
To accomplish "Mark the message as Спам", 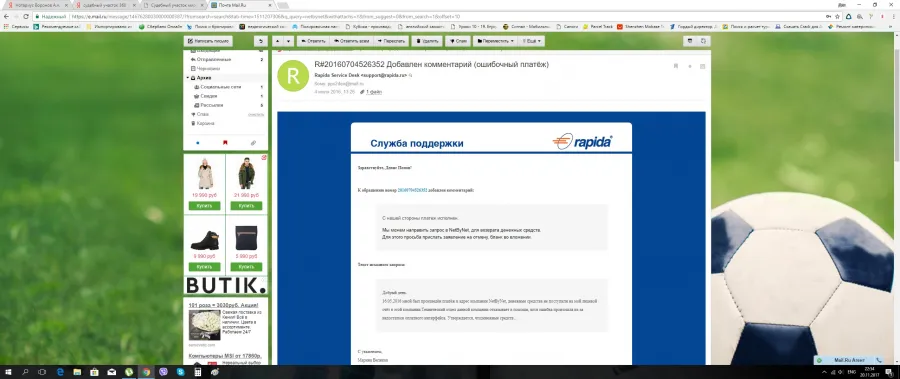I will click(458, 41).
